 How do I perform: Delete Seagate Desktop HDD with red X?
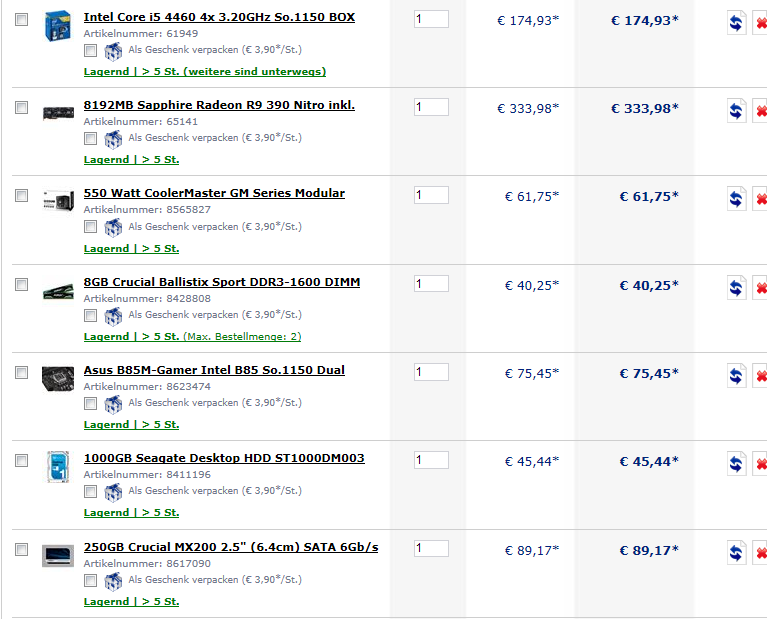[760, 464]
